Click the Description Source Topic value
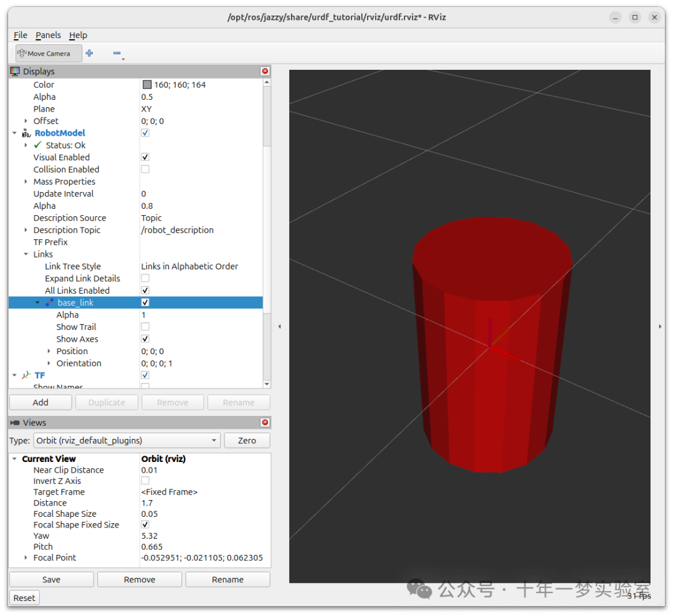This screenshot has width=673, height=616. coord(151,218)
